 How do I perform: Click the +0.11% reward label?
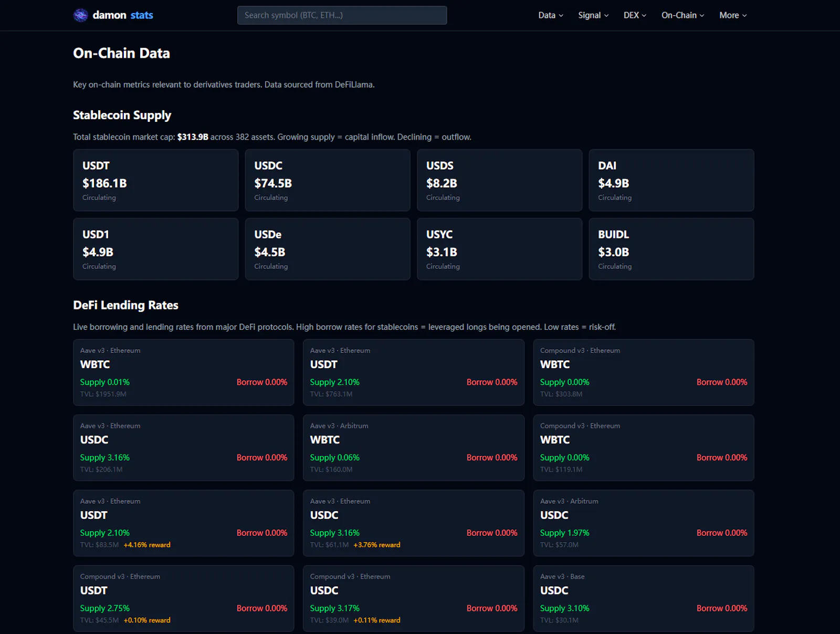[377, 620]
